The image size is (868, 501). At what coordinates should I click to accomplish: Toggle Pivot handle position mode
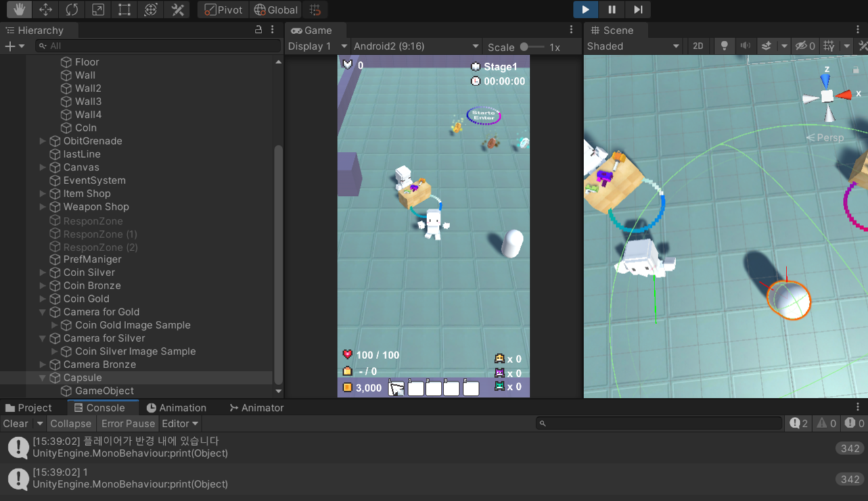coord(223,10)
